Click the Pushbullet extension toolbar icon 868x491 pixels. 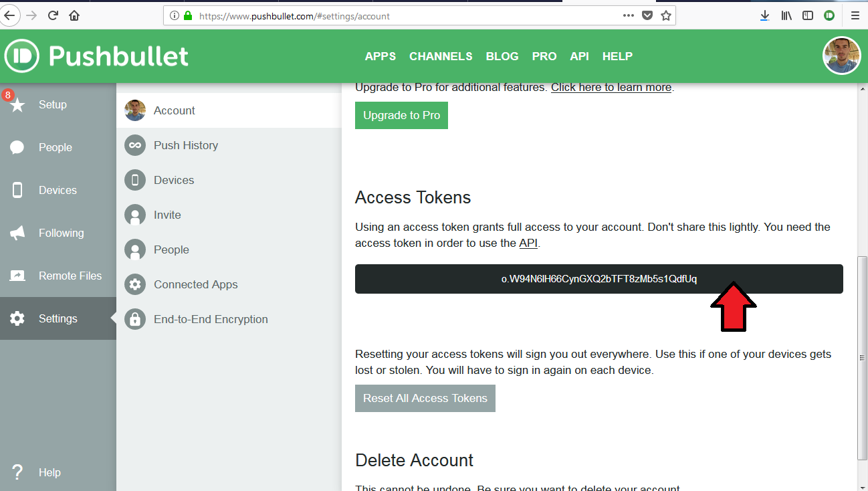coord(829,15)
